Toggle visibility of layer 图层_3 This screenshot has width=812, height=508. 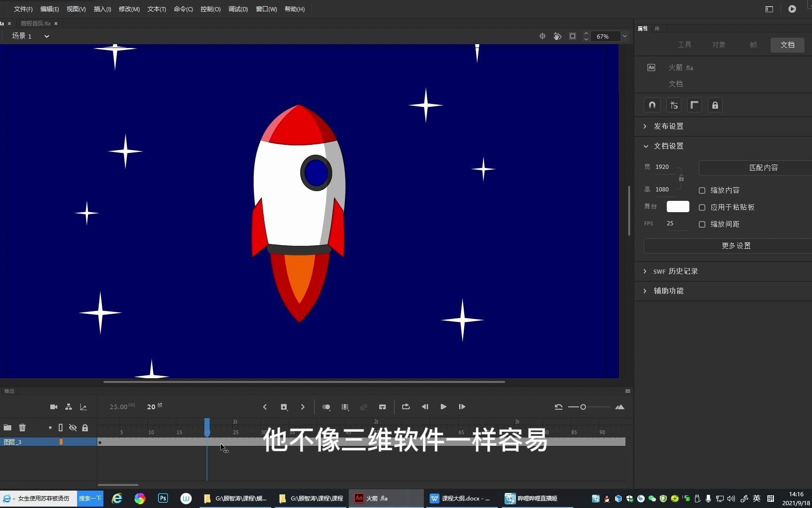click(73, 442)
